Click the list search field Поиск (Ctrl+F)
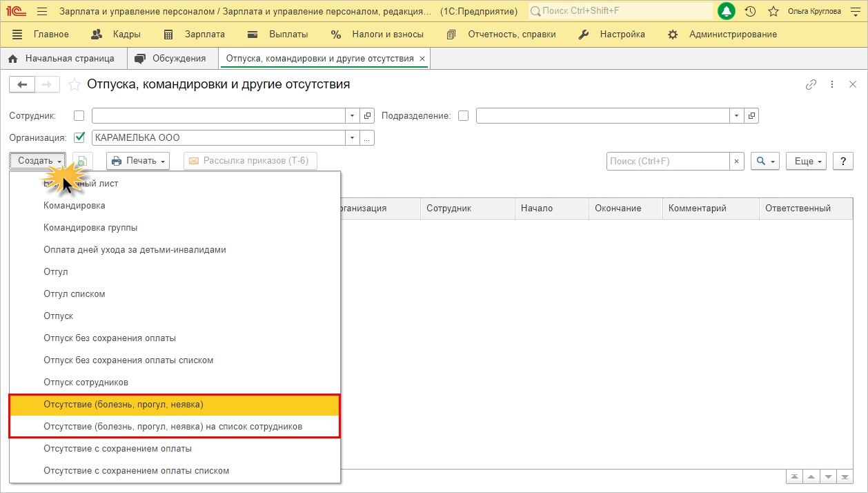Viewport: 868px width, 493px height. pyautogui.click(x=669, y=161)
